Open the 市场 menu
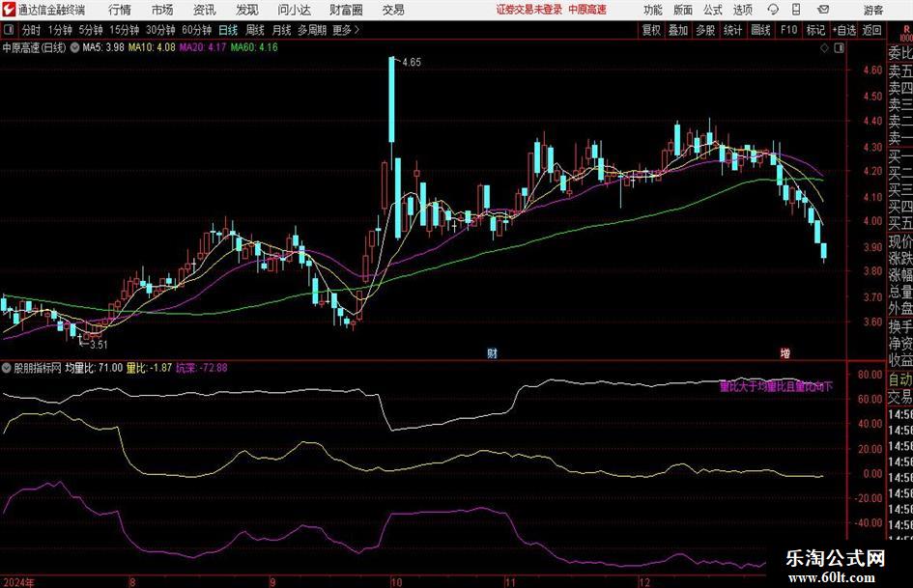The width and height of the screenshot is (913, 588). coord(162,10)
